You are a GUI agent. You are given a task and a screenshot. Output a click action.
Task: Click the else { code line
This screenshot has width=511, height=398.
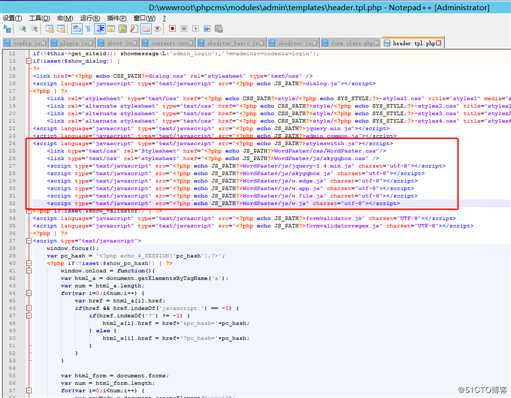(x=103, y=331)
